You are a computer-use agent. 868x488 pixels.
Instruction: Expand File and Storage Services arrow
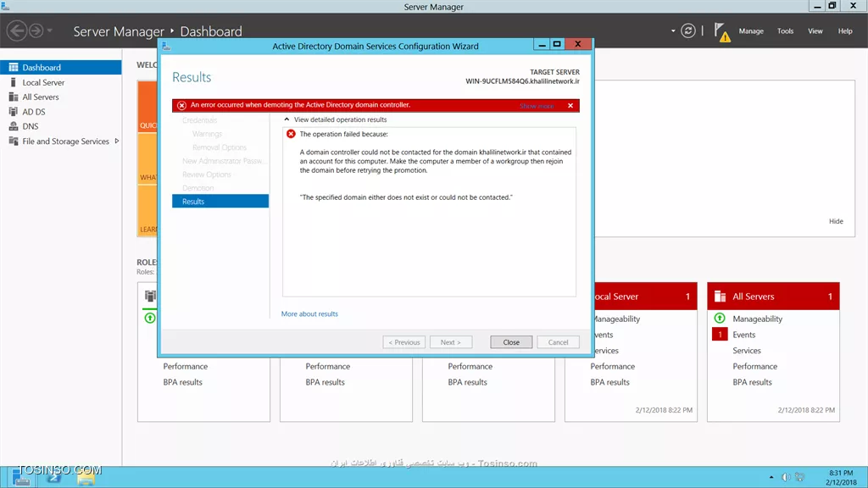point(117,141)
